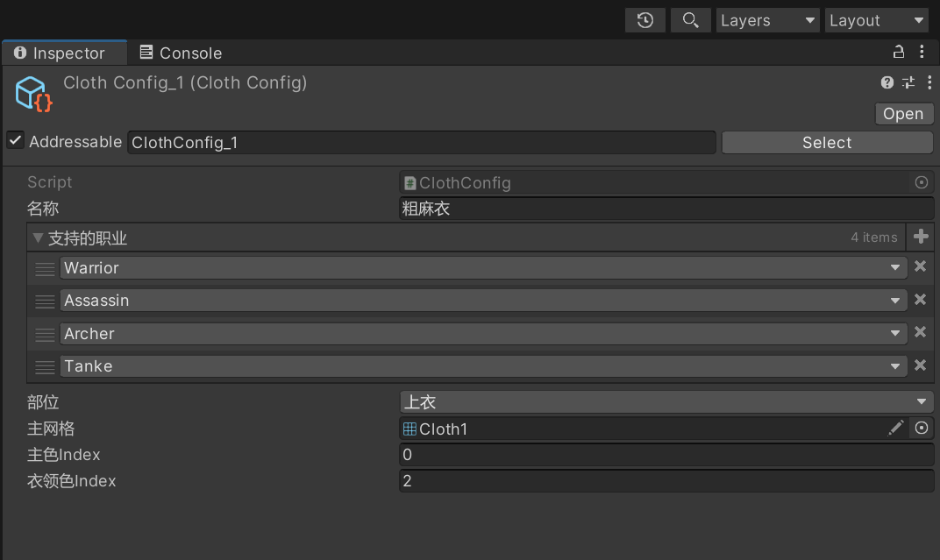This screenshot has height=560, width=940.
Task: Toggle the Inspector lock icon
Action: (x=898, y=53)
